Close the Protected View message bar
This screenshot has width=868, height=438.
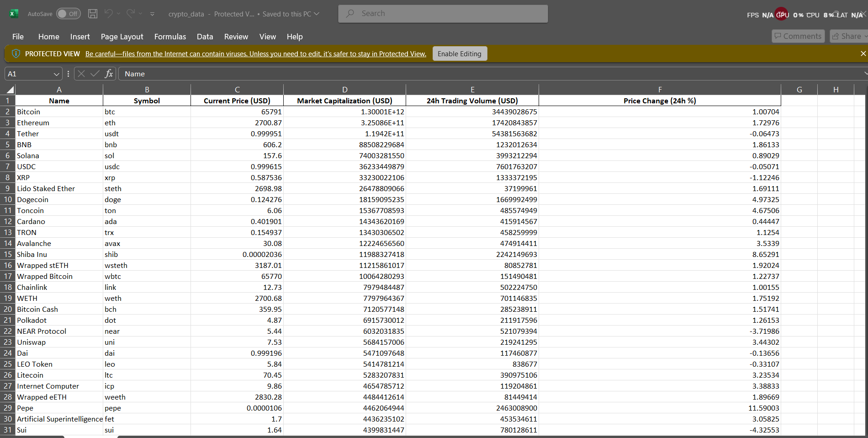click(x=863, y=53)
